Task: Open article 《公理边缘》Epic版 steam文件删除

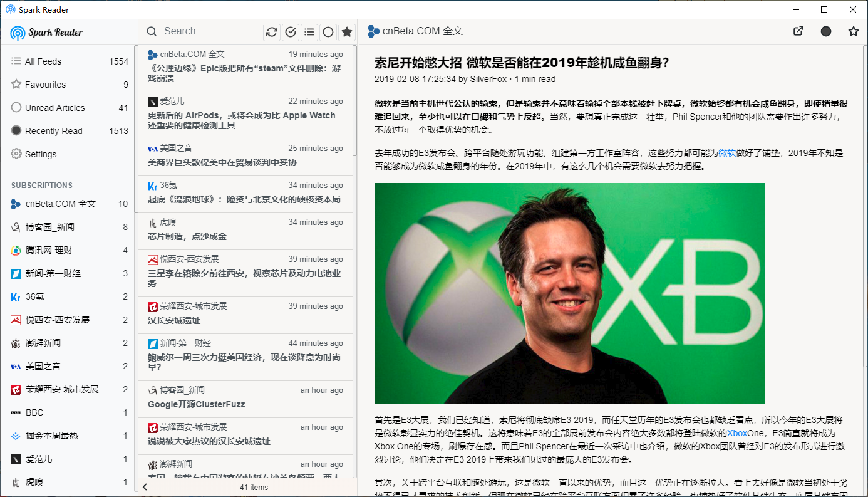Action: (x=245, y=68)
